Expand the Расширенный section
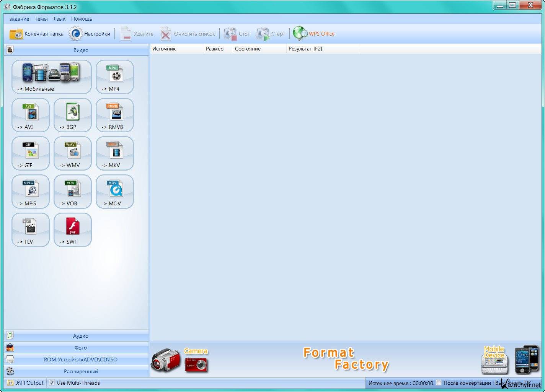 76,371
